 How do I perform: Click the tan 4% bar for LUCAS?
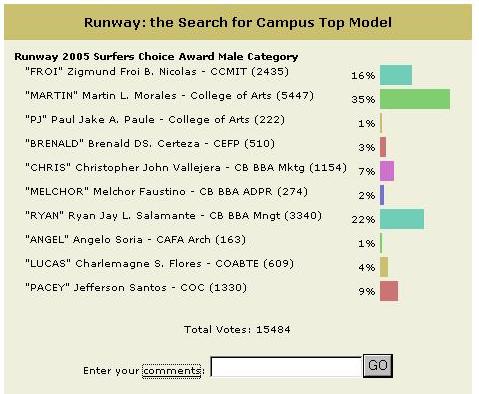click(x=384, y=267)
